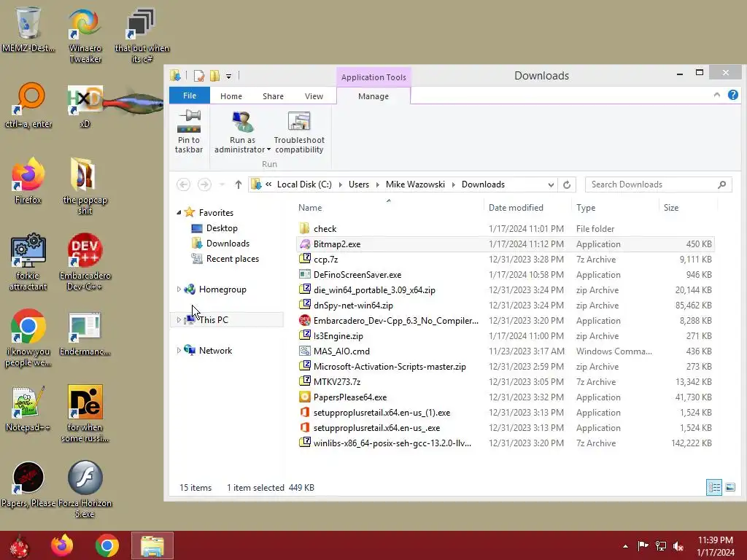The height and width of the screenshot is (560, 747).
Task: Open 'forkie attractant' desktop shortcut
Action: pos(28,262)
